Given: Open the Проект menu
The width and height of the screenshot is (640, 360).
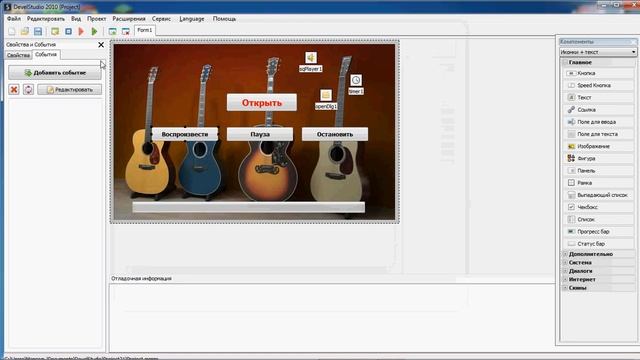Looking at the screenshot, I should click(96, 19).
